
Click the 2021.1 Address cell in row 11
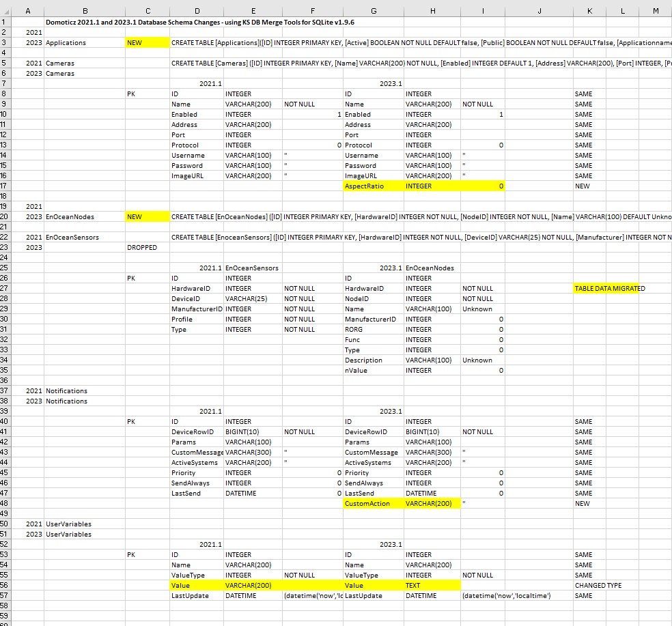(197, 125)
